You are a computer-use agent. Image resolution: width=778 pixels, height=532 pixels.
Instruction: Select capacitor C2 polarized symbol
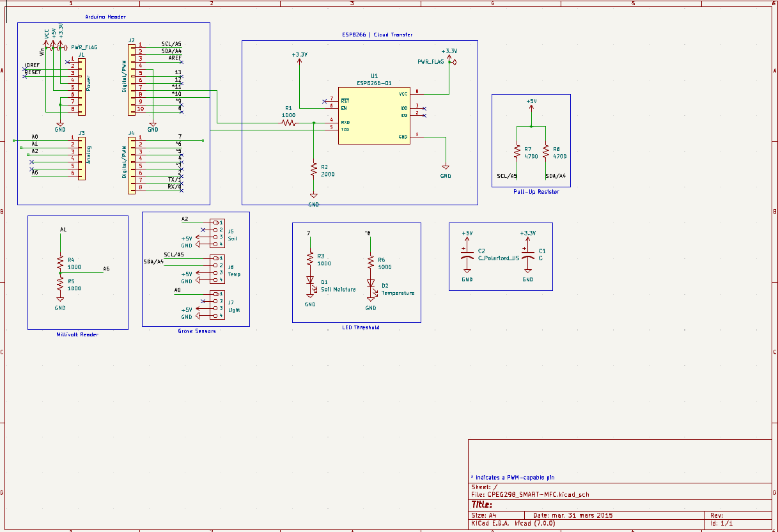467,254
